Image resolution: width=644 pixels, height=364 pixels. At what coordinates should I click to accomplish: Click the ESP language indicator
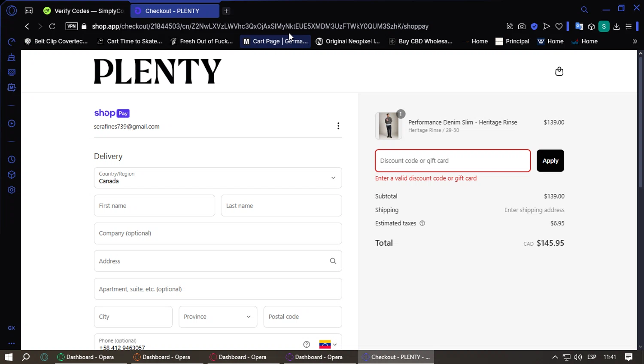pyautogui.click(x=592, y=357)
